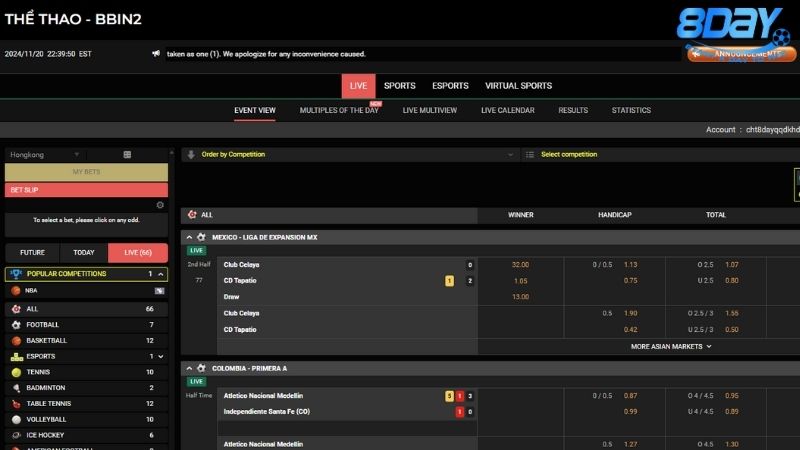
Task: Click the soccer icon of Mexico Liga de Expansion
Action: point(201,237)
